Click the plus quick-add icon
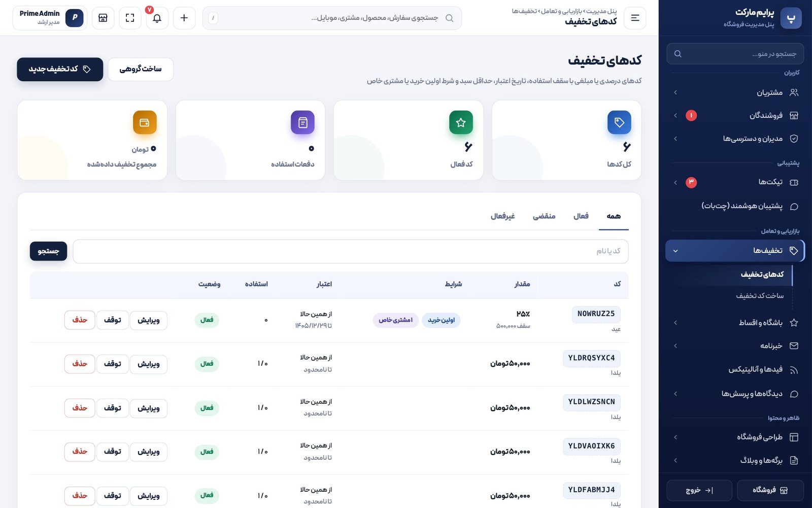Viewport: 812px width, 508px height. (x=184, y=18)
